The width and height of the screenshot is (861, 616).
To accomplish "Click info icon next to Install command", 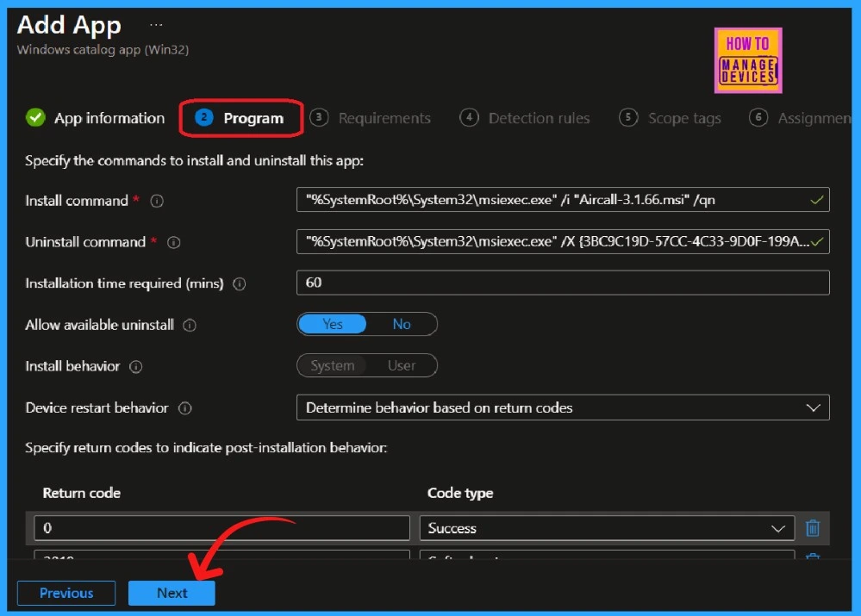I will tap(157, 201).
